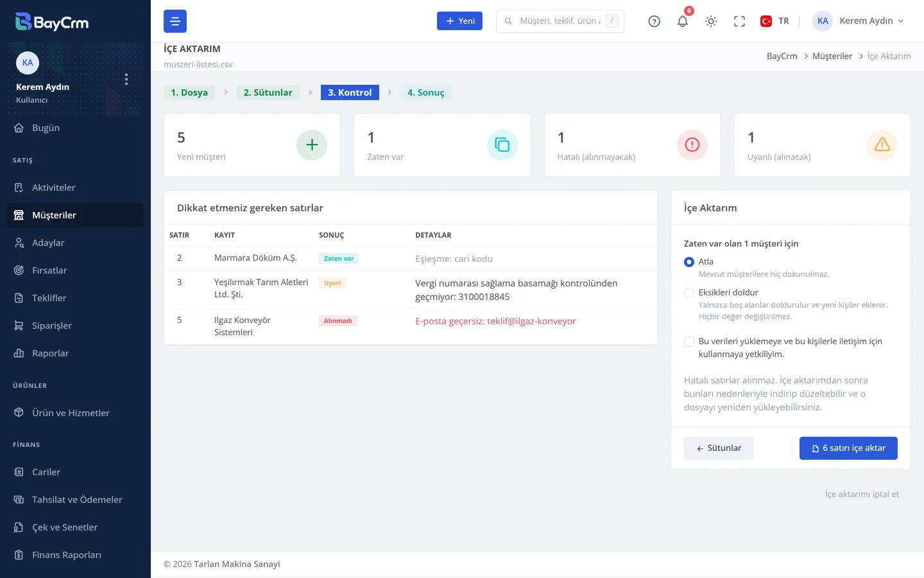Click the KA avatar in the sidebar
This screenshot has height=578, width=924.
(x=28, y=62)
